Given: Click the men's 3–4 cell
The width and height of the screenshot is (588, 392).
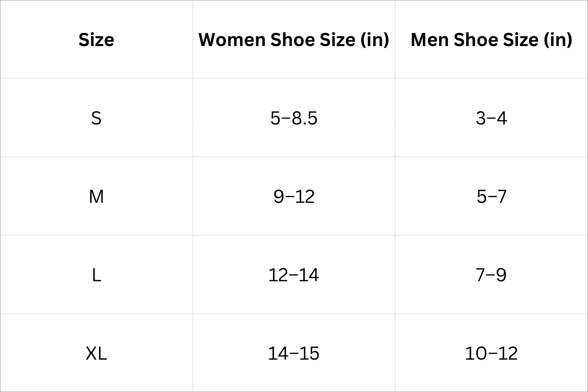Looking at the screenshot, I should pyautogui.click(x=491, y=118).
